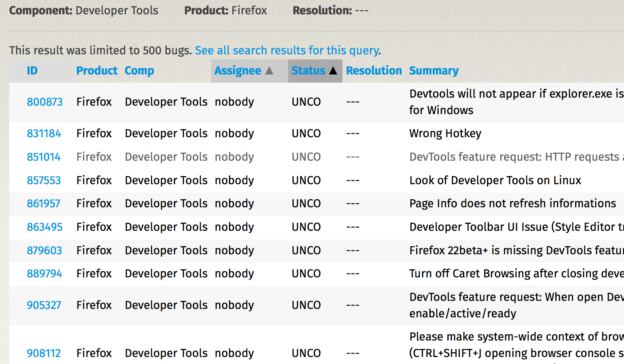
Task: Select summary 'DevTools feature request: HTTP requests'
Action: 516,157
